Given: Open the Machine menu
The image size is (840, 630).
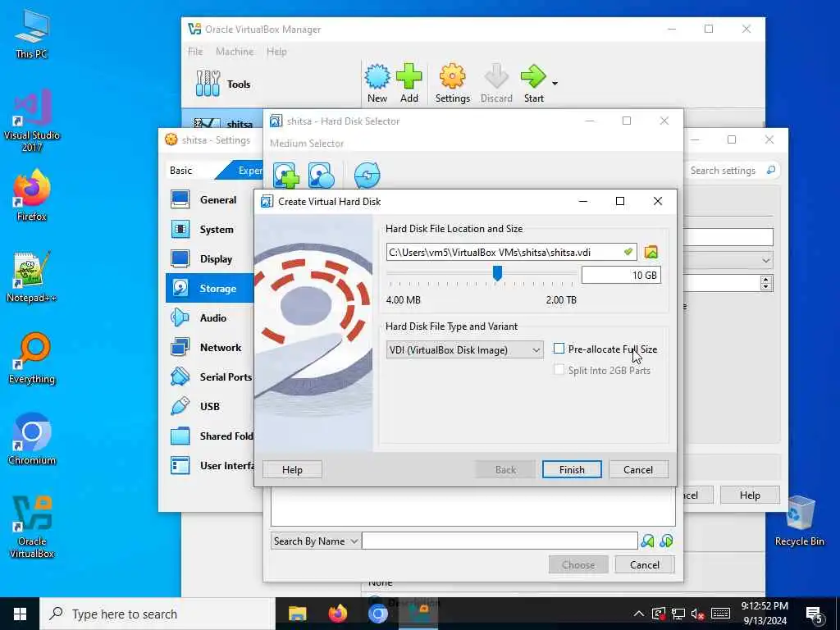Looking at the screenshot, I should coord(235,52).
